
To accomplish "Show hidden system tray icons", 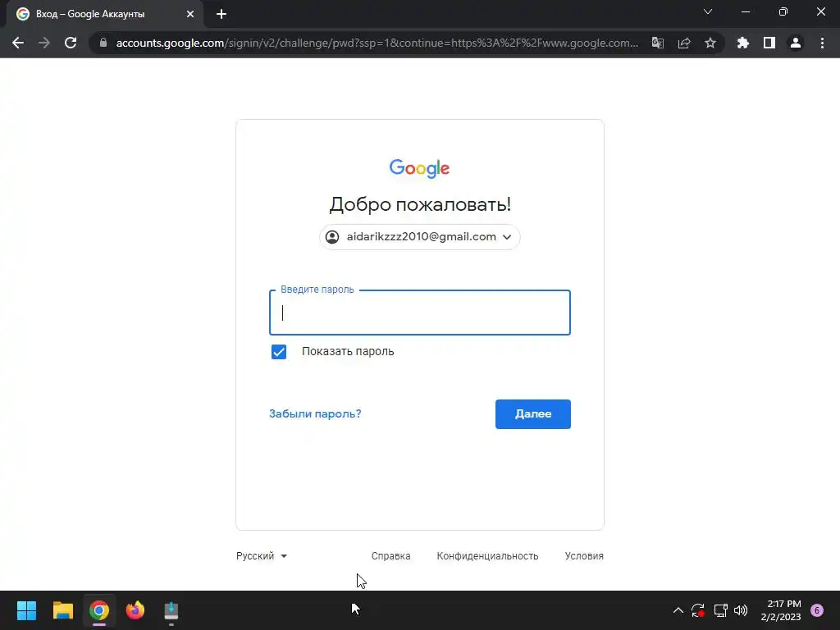I will pyautogui.click(x=678, y=610).
